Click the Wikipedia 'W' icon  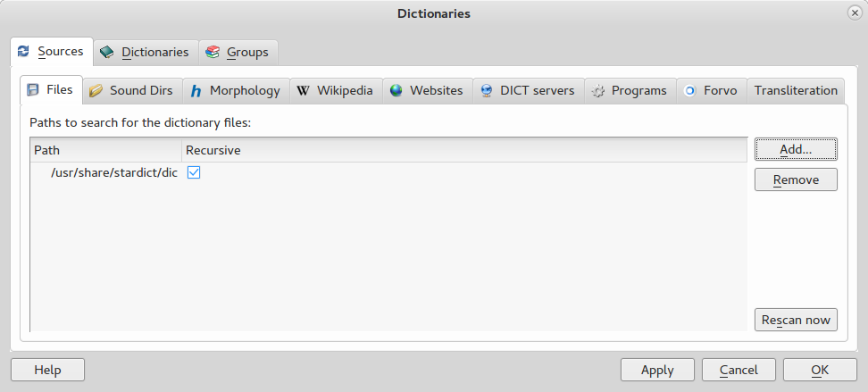click(304, 90)
